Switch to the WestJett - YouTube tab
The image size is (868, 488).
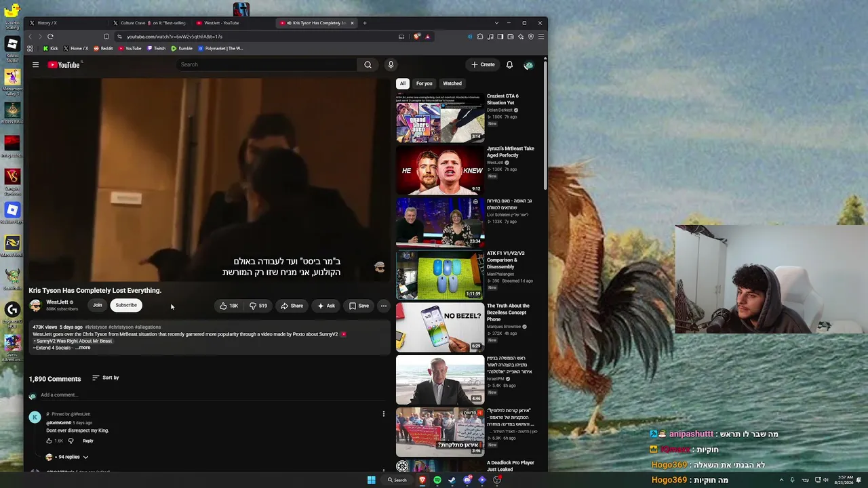pos(231,23)
